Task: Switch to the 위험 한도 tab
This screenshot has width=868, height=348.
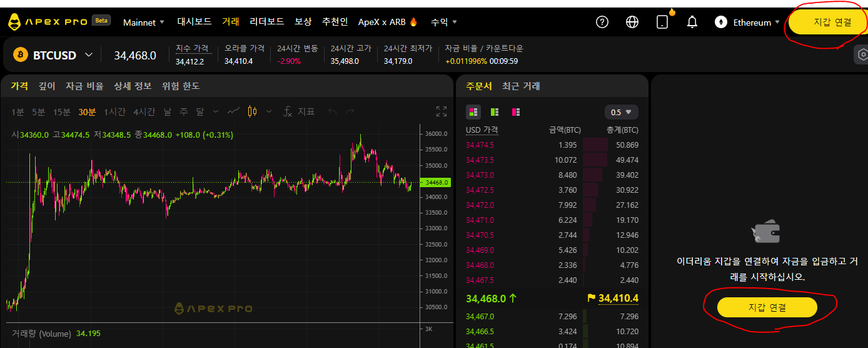Action: (x=181, y=86)
